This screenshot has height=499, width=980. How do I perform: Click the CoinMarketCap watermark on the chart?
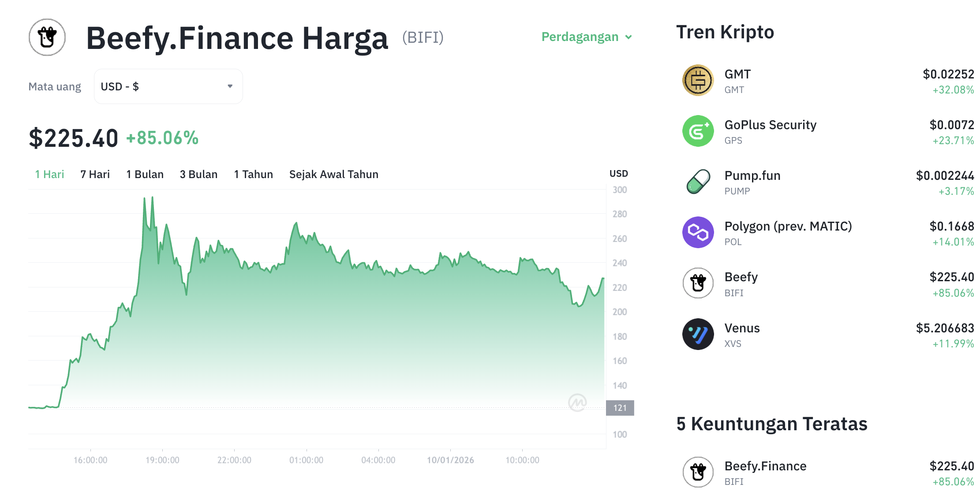(578, 402)
